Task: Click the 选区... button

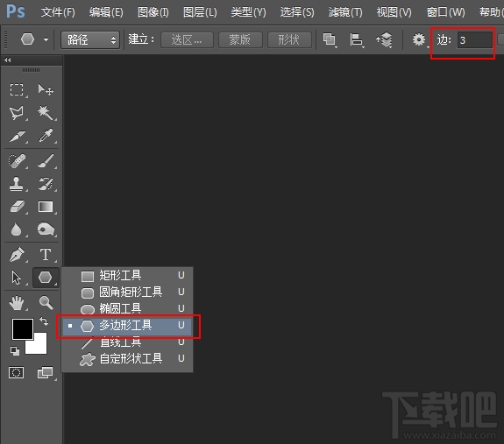Action: tap(187, 39)
